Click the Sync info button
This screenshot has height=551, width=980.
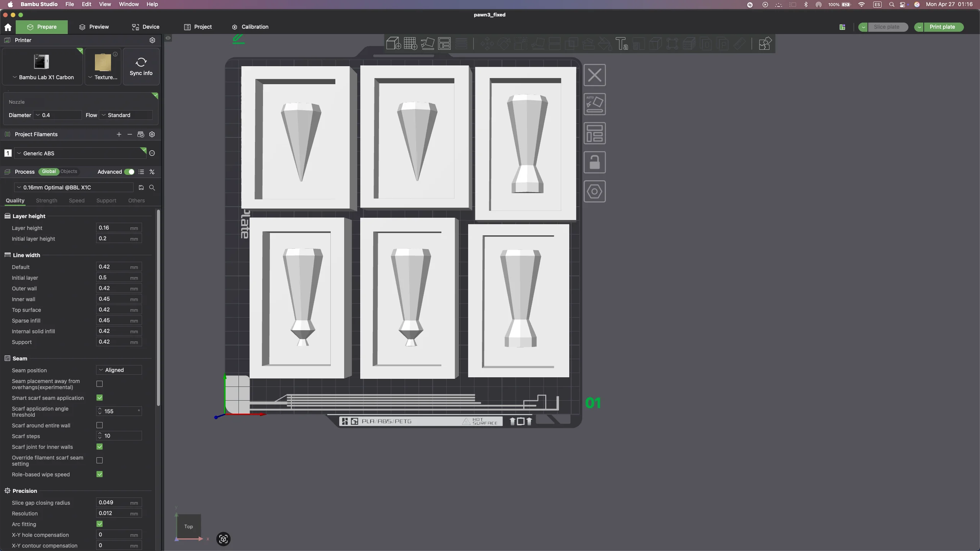tap(141, 66)
